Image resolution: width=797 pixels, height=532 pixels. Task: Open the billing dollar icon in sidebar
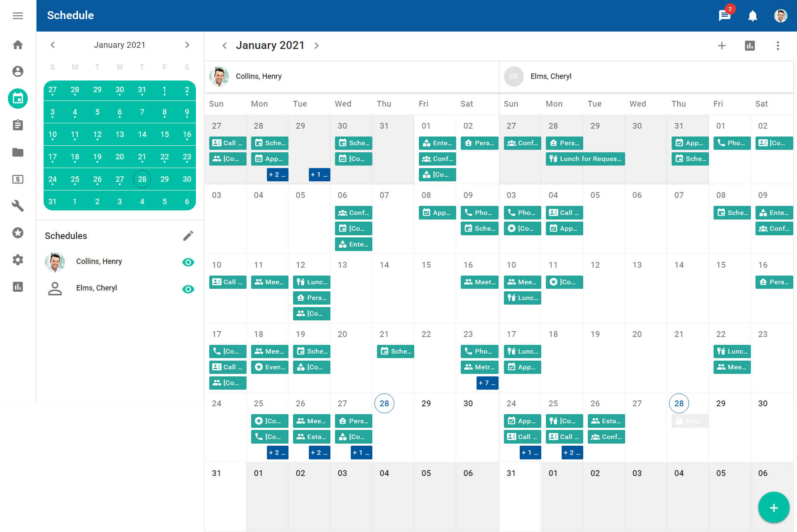(17, 179)
